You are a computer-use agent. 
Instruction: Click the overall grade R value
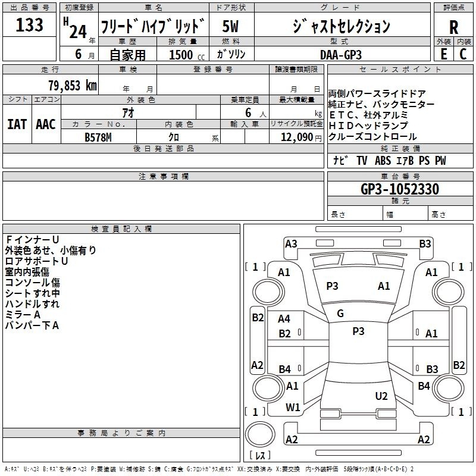(x=454, y=27)
